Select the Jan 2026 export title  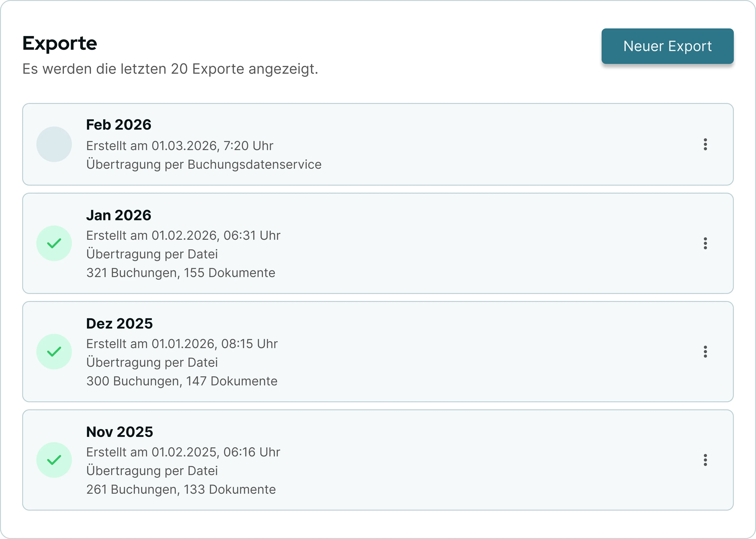coord(119,215)
